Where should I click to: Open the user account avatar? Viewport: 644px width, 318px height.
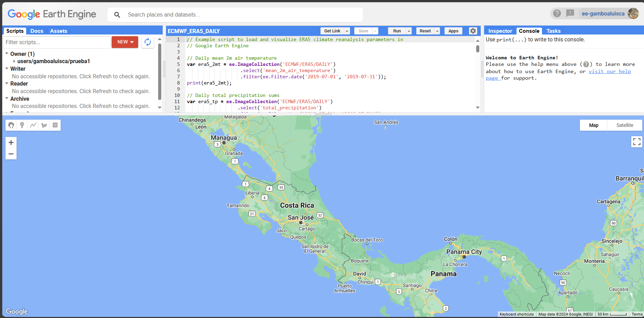click(x=633, y=13)
